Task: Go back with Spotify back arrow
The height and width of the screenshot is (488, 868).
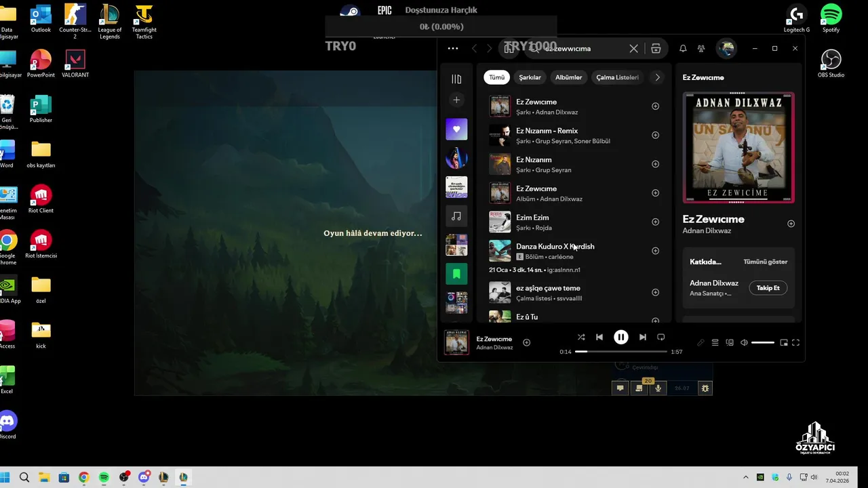Action: tap(475, 49)
